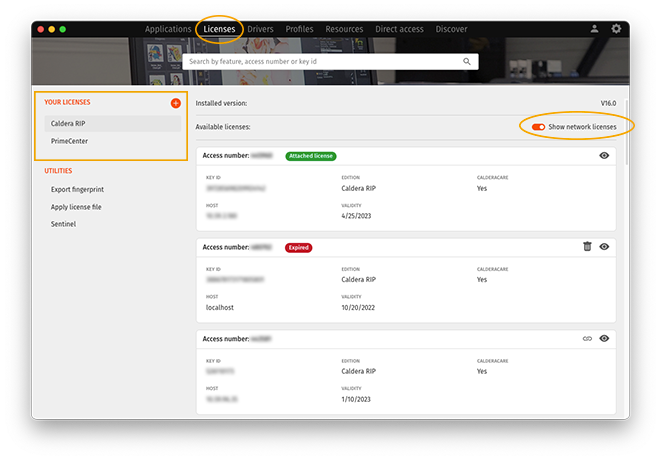This screenshot has width=660, height=460.
Task: Open the Discover tab
Action: pyautogui.click(x=451, y=29)
